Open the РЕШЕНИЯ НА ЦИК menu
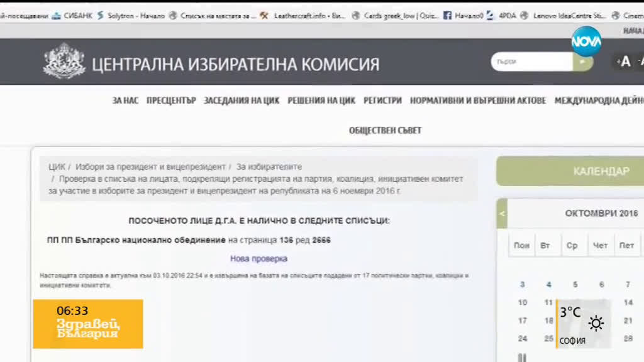Screen dimensions: 644x362 coord(321,101)
